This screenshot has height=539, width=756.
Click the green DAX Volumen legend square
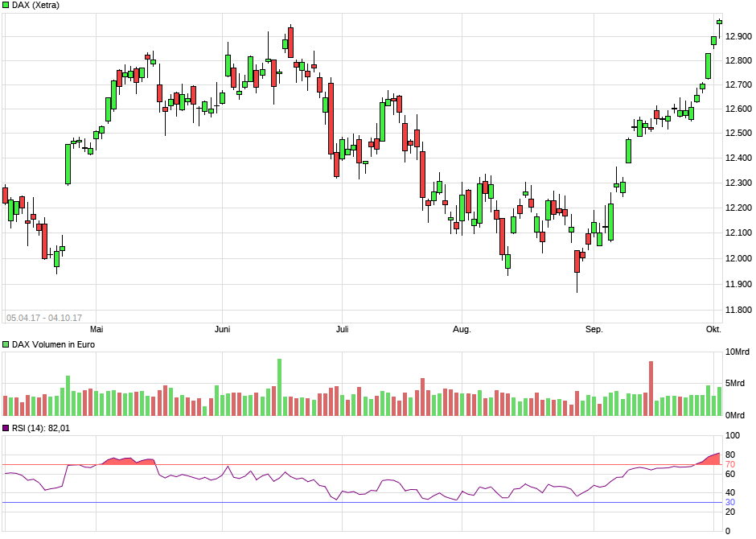(6, 344)
